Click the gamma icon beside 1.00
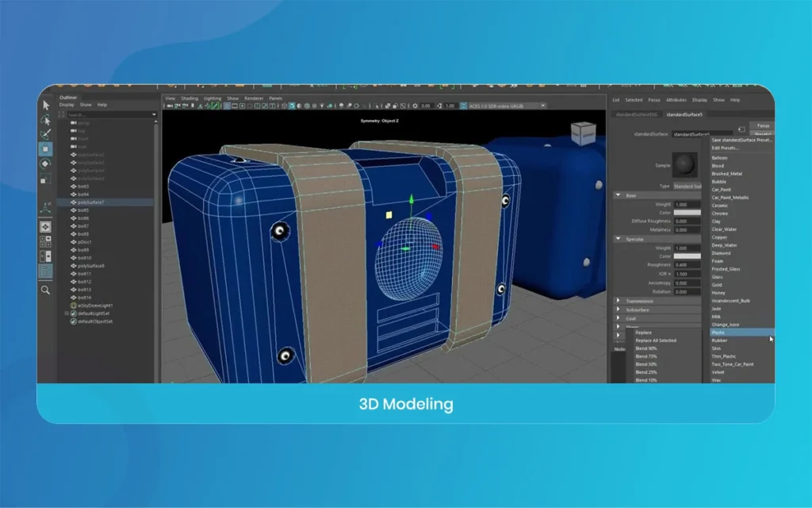The height and width of the screenshot is (508, 812). 439,106
